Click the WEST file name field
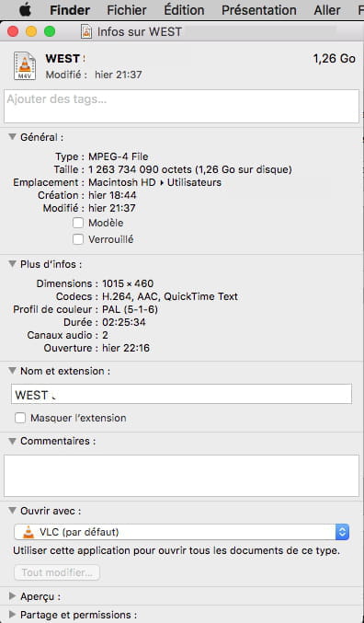Image resolution: width=364 pixels, height=623 pixels. tap(181, 394)
